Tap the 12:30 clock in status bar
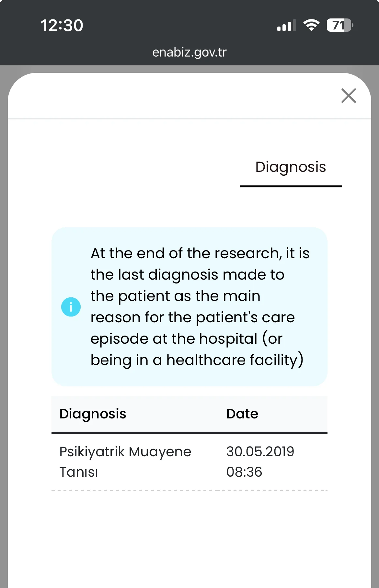The width and height of the screenshot is (379, 588). (x=62, y=26)
